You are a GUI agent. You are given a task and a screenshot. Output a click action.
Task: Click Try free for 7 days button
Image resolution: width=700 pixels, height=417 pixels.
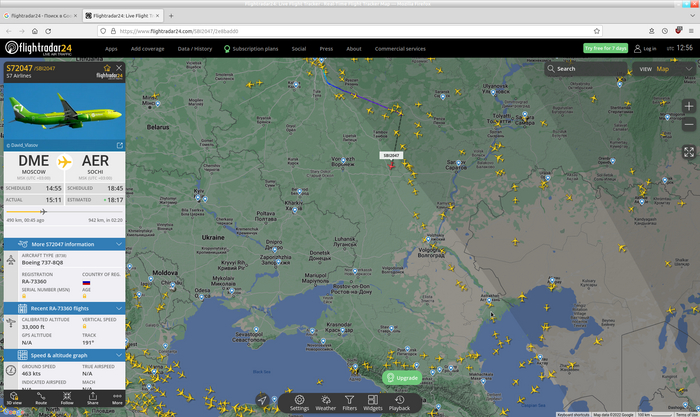click(605, 48)
